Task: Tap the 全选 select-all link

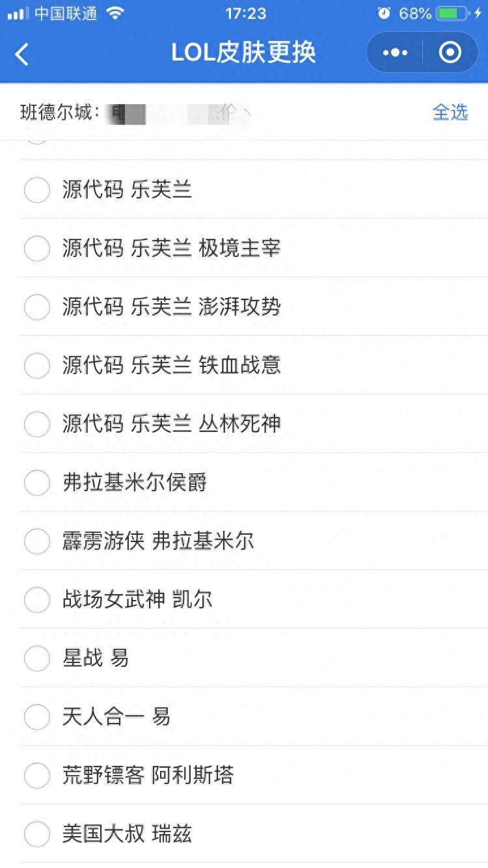Action: click(450, 112)
